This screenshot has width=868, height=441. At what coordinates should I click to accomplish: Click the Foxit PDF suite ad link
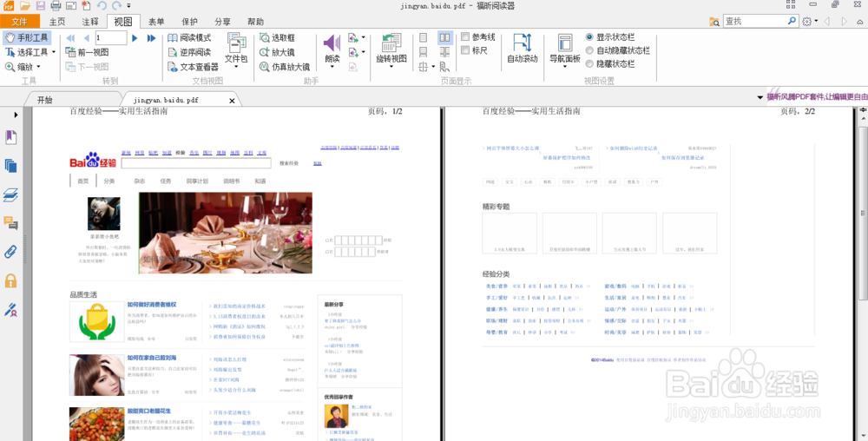pyautogui.click(x=817, y=96)
